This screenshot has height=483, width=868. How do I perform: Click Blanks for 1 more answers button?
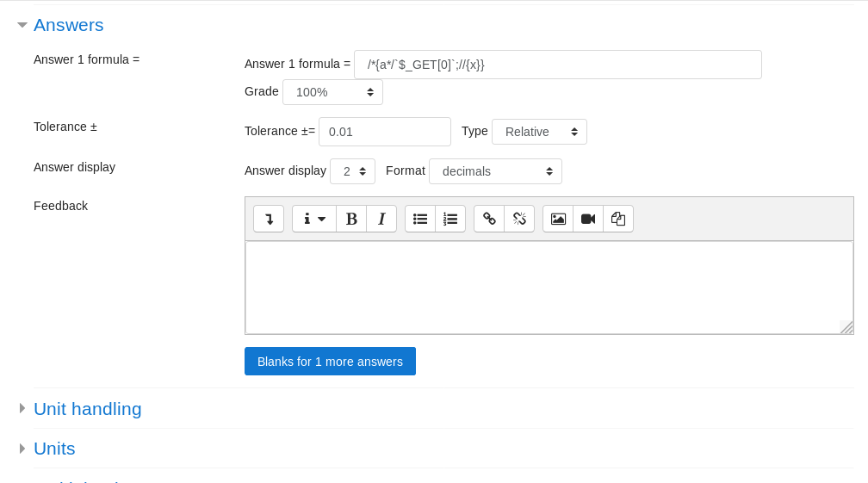(330, 362)
